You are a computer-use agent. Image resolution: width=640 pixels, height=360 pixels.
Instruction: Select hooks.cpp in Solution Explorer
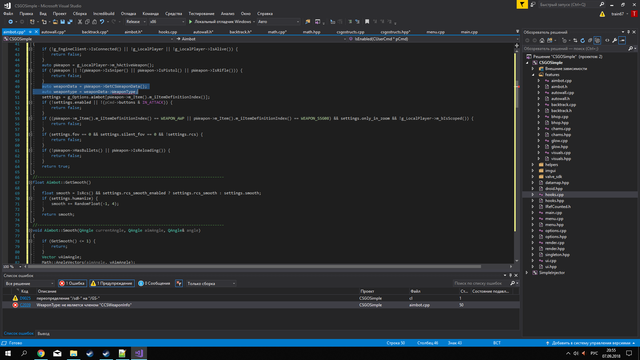coord(554,195)
